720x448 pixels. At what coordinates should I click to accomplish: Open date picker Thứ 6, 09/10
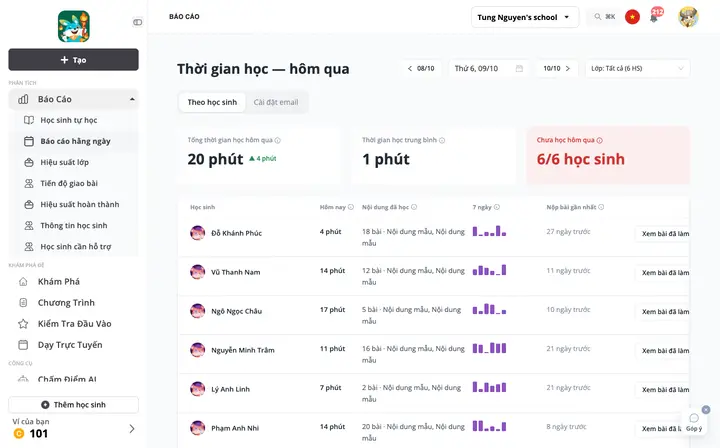point(489,68)
